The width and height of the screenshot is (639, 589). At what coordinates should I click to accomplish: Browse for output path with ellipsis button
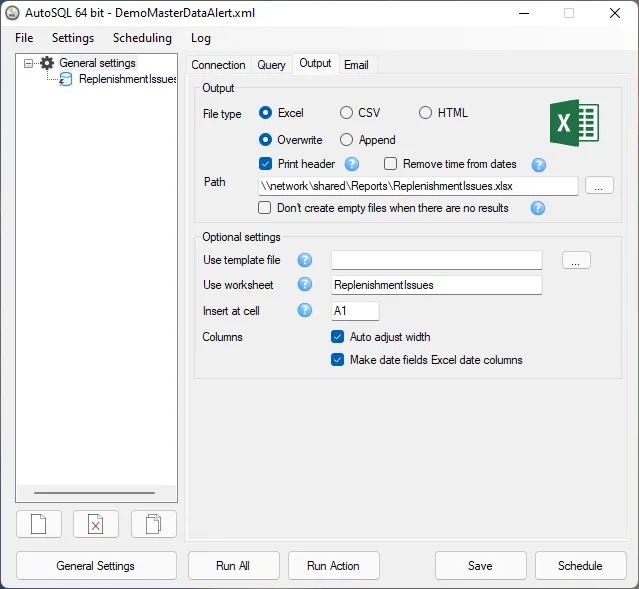[x=599, y=185]
